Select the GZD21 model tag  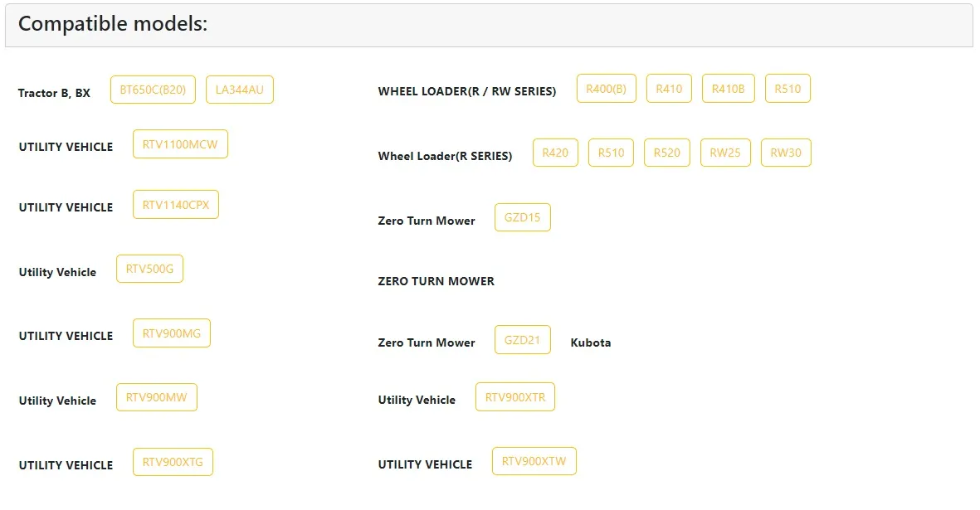pos(523,339)
